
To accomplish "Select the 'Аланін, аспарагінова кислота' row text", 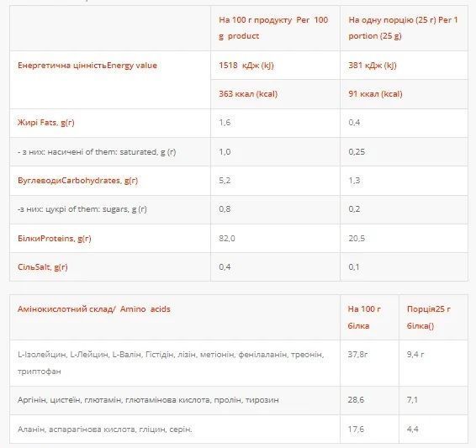I will click(x=105, y=430).
